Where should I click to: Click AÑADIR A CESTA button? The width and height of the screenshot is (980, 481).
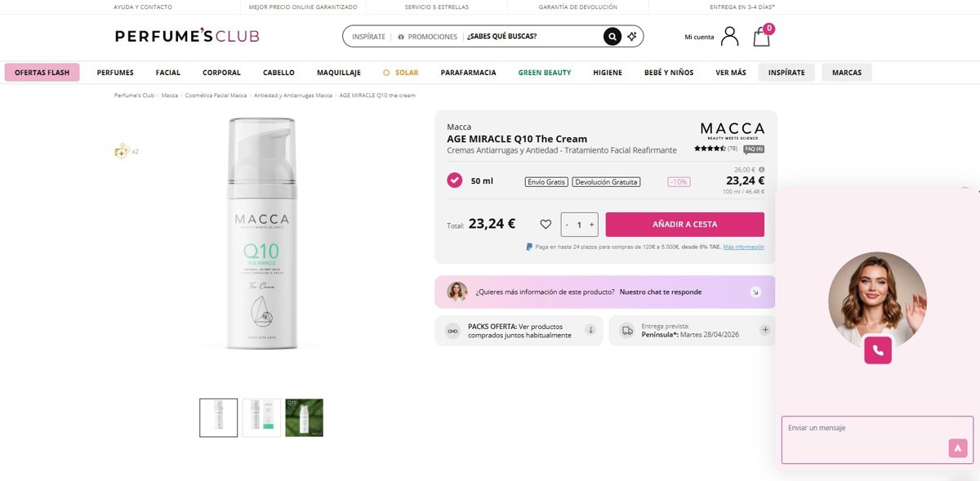[x=684, y=225]
